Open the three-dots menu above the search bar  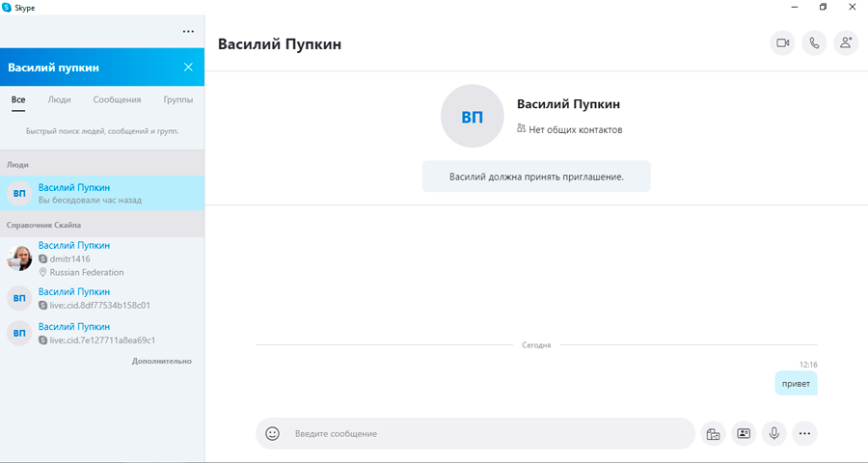point(188,32)
